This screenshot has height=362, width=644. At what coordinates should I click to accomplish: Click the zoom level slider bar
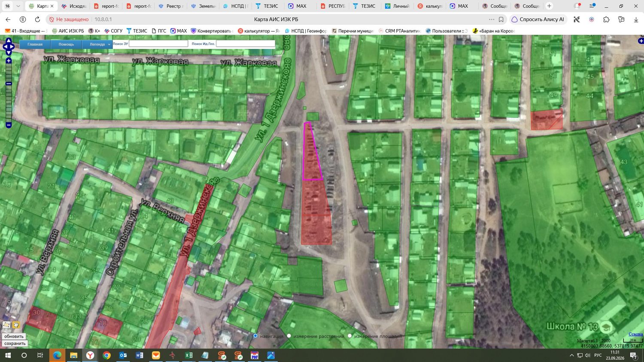[9, 93]
